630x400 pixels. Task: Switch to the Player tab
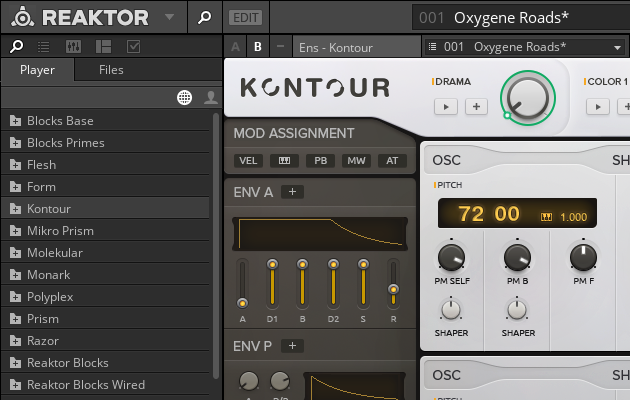coord(37,70)
